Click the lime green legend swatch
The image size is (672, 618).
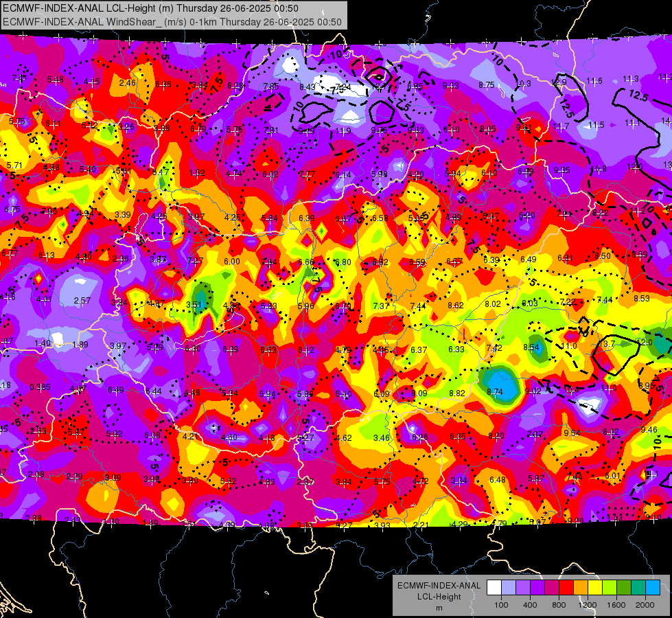pos(610,588)
